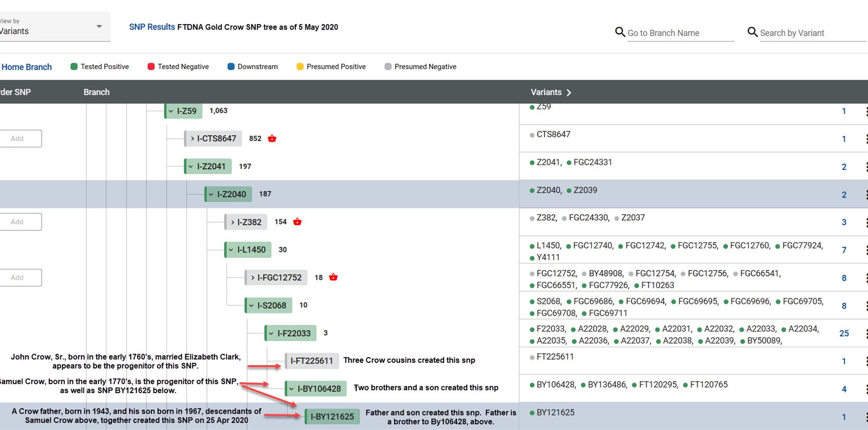This screenshot has width=868, height=430.
Task: Open the three-dot menu on the Z59 row
Action: [x=866, y=112]
